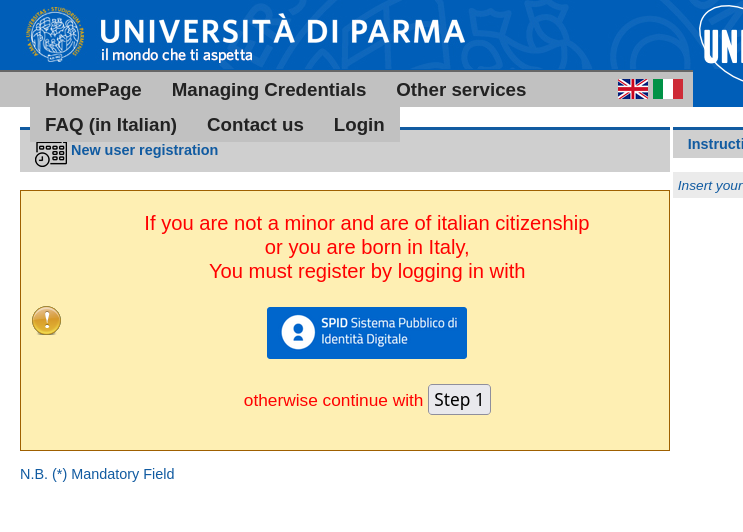The image size is (743, 532).
Task: Log in with the SPID Identità Digitale button
Action: click(367, 332)
